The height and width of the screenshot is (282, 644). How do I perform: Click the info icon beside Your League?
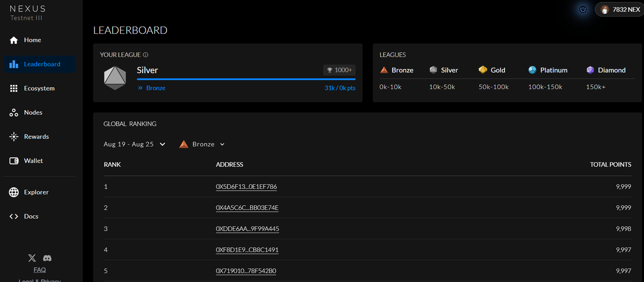(x=146, y=55)
